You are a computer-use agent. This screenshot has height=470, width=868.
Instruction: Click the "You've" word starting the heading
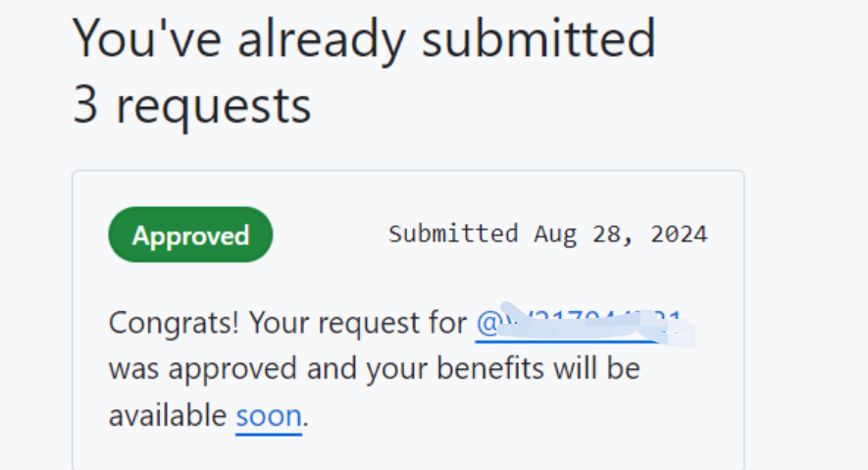(147, 37)
